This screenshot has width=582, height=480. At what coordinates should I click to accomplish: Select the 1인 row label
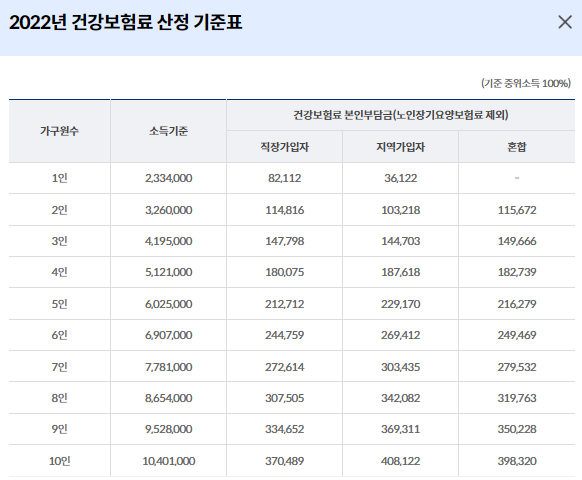click(59, 178)
